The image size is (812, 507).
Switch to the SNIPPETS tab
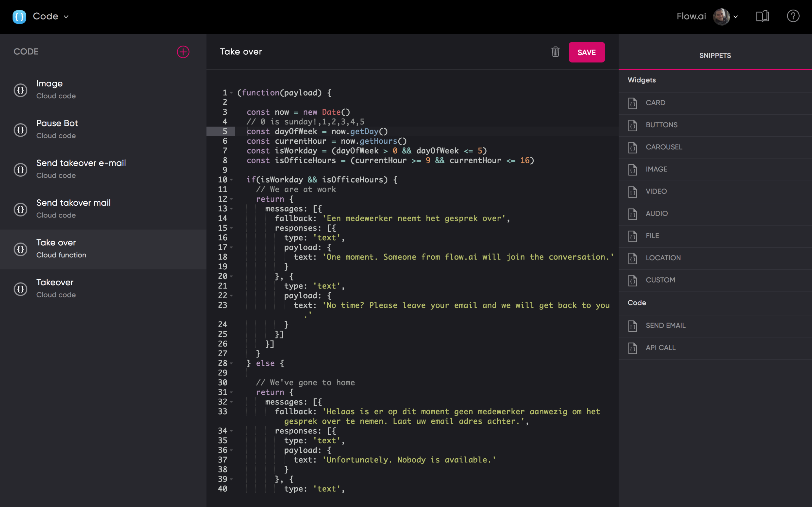tap(715, 55)
